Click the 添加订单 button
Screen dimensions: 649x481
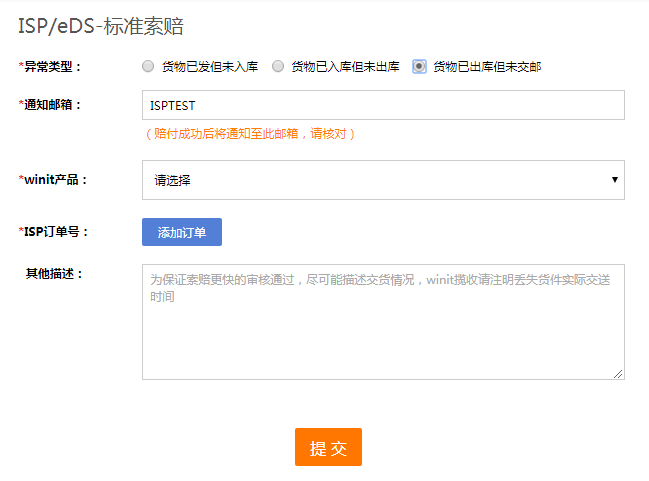[182, 232]
